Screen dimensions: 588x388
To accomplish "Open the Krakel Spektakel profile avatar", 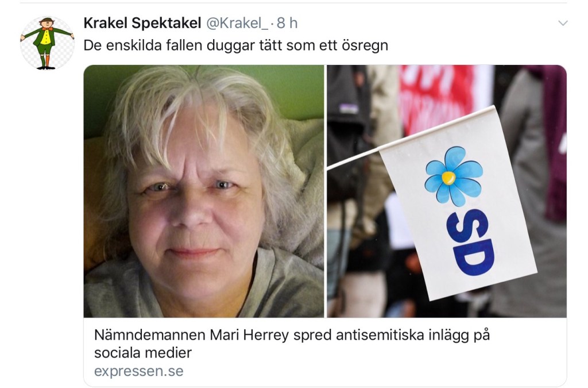I will click(47, 43).
